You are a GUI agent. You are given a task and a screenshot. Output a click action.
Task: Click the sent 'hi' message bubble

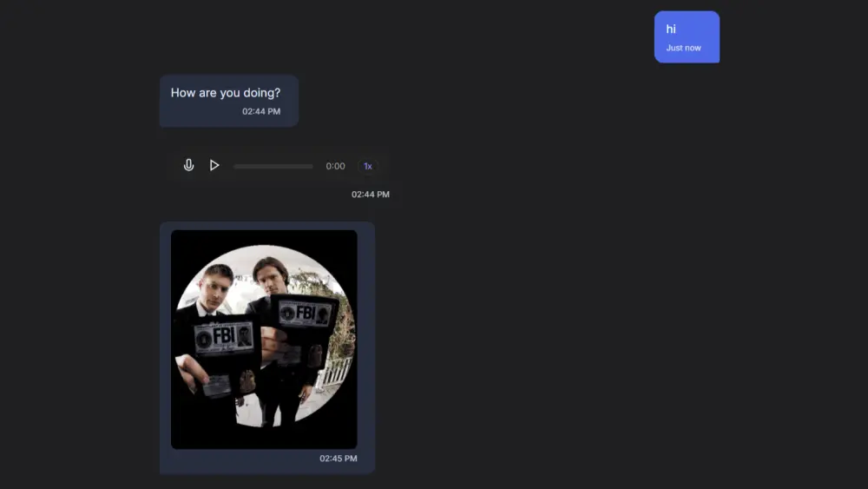[x=687, y=37]
